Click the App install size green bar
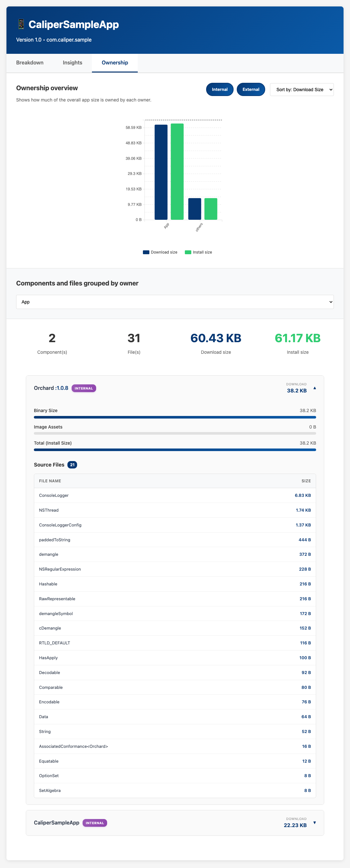The height and width of the screenshot is (868, 350). point(177,171)
